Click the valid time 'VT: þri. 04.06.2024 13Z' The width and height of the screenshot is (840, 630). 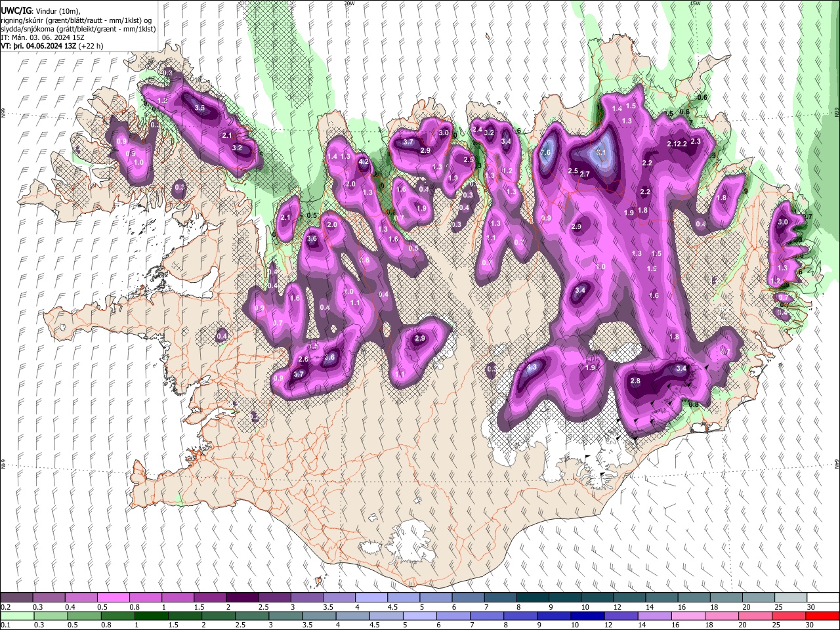tap(39, 46)
